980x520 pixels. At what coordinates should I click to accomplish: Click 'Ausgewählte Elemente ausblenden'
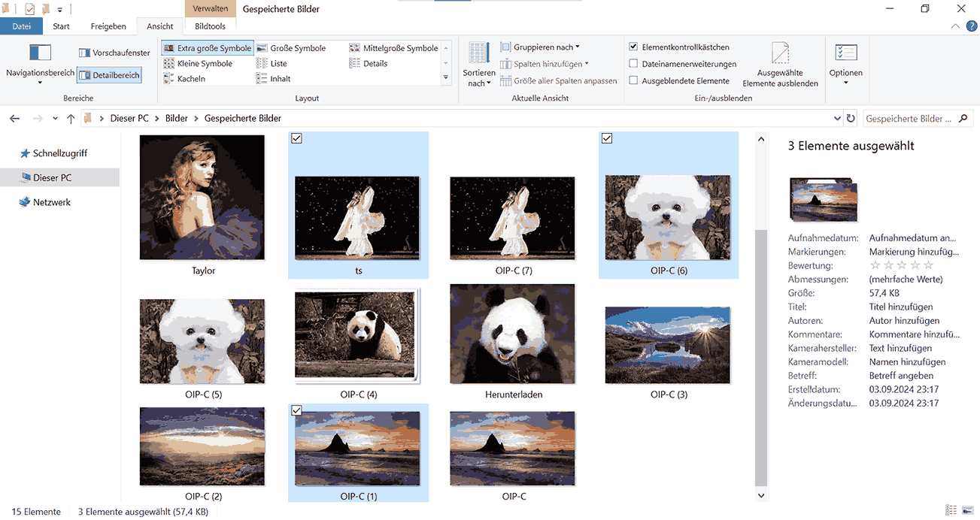[x=778, y=65]
